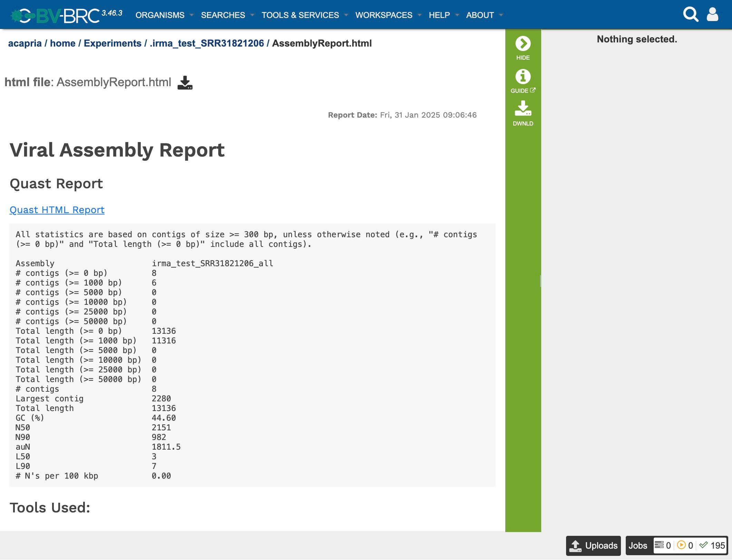The width and height of the screenshot is (732, 560).
Task: Expand the TOOLS & SERVICES dropdown
Action: (300, 15)
